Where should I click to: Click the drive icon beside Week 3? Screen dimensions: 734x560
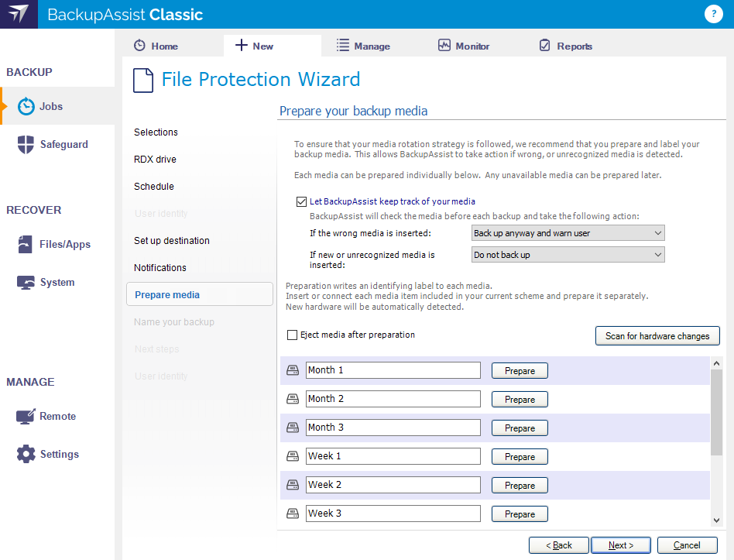coord(293,514)
